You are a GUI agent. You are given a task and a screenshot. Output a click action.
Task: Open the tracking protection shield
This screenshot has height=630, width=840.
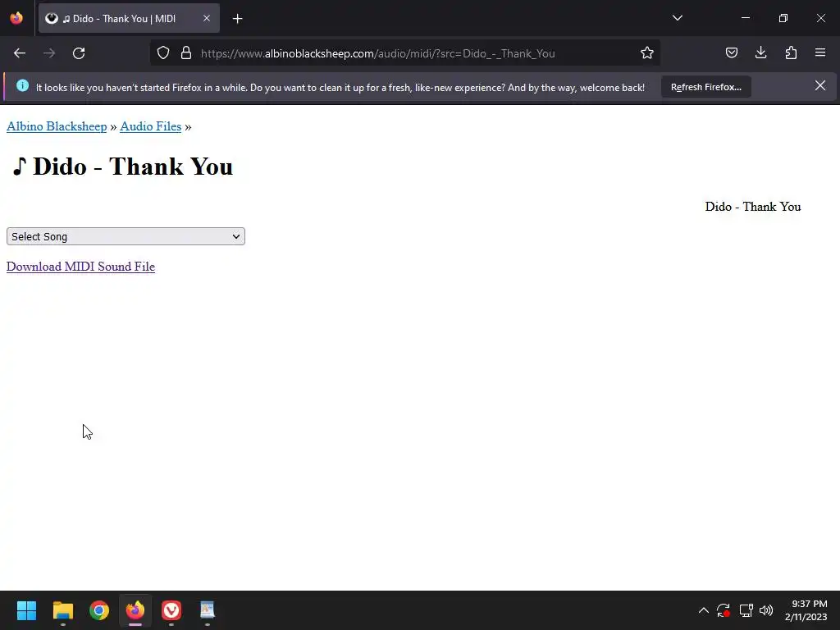click(x=163, y=53)
